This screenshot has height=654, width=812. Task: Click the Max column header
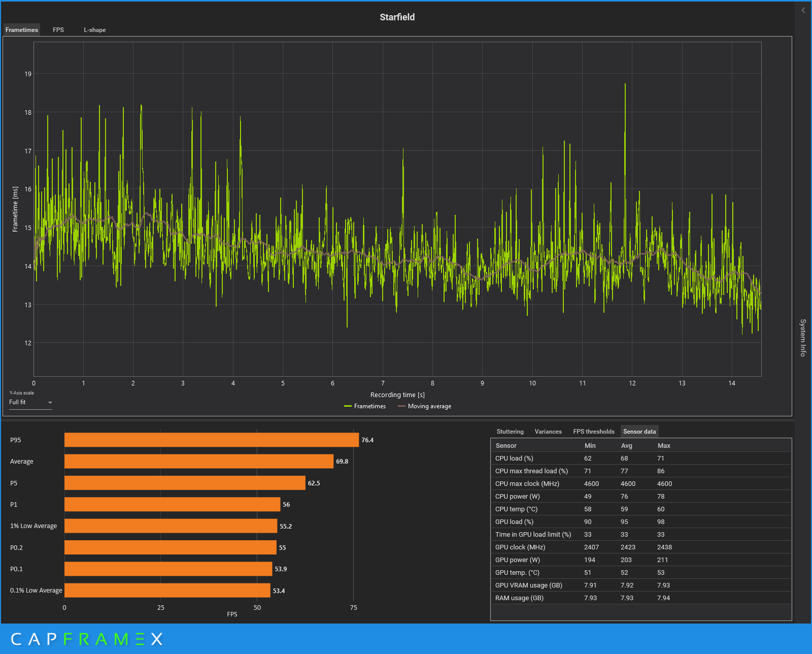click(664, 445)
